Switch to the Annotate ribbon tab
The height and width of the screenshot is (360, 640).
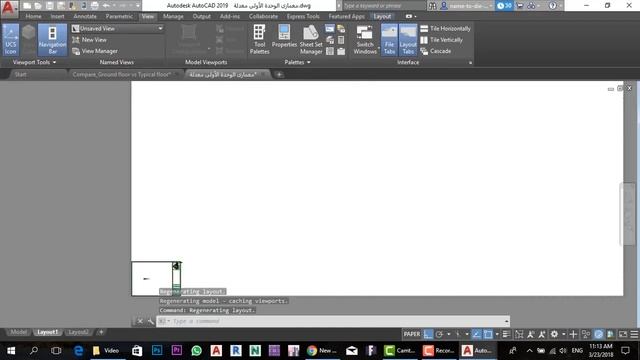coord(85,16)
